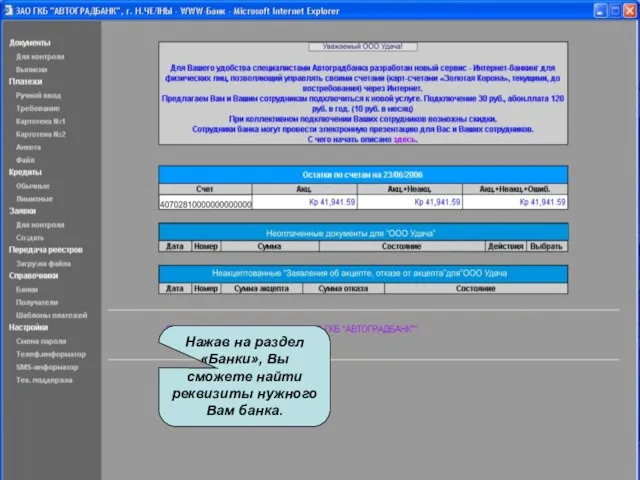Open the Файл item under Платежи
640x480 pixels.
(x=25, y=160)
